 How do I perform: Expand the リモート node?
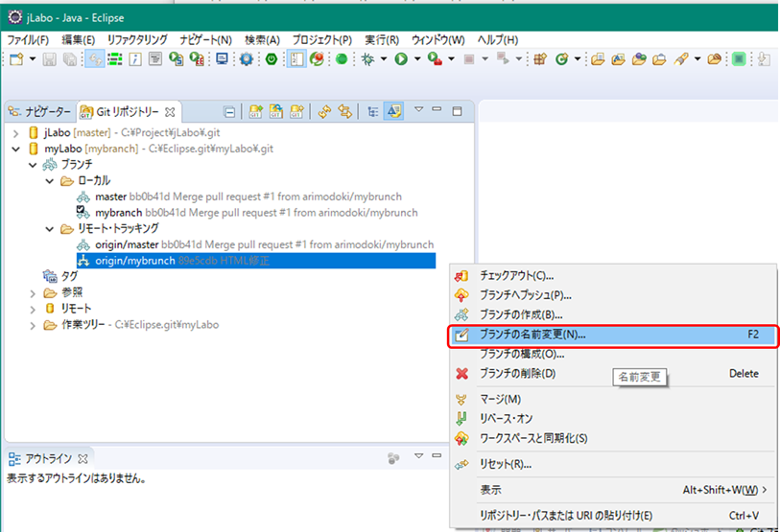pyautogui.click(x=33, y=310)
